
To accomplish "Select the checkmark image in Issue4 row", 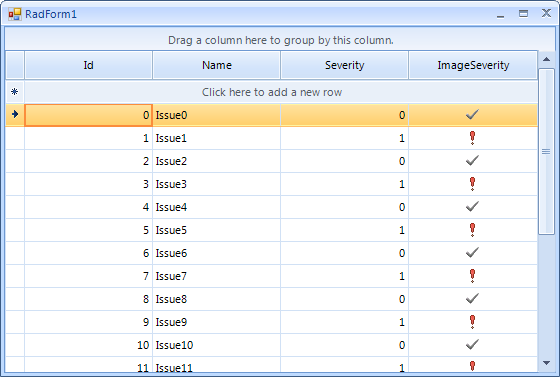I will click(472, 206).
